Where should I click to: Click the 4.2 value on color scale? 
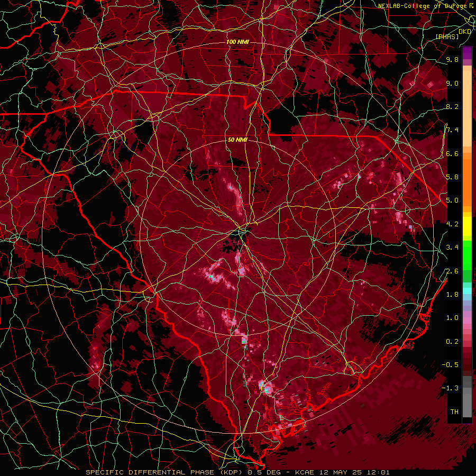click(x=452, y=224)
